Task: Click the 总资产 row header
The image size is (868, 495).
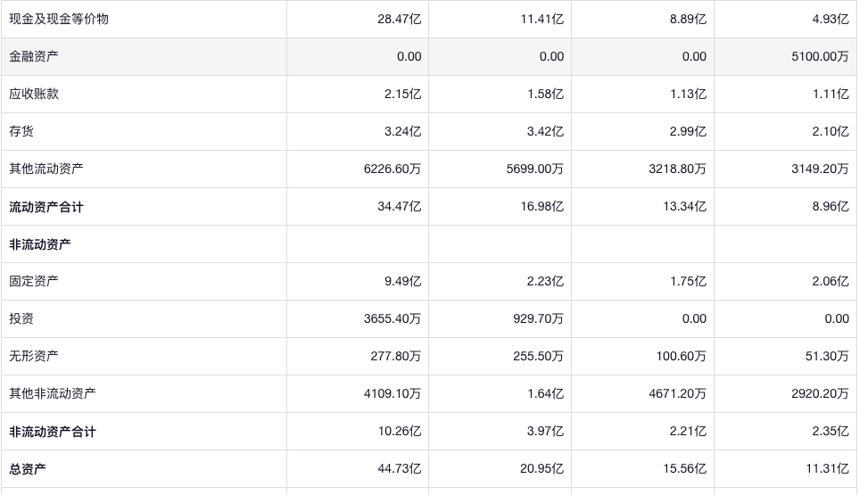Action: (28, 469)
